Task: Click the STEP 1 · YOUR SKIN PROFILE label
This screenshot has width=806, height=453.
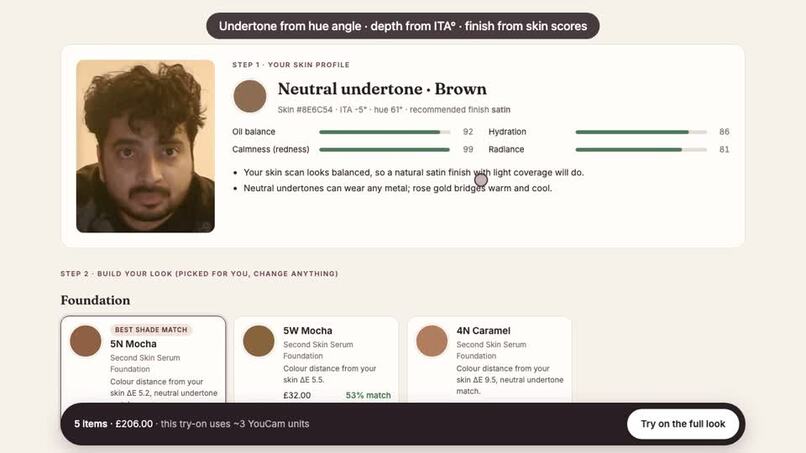Action: pyautogui.click(x=290, y=65)
